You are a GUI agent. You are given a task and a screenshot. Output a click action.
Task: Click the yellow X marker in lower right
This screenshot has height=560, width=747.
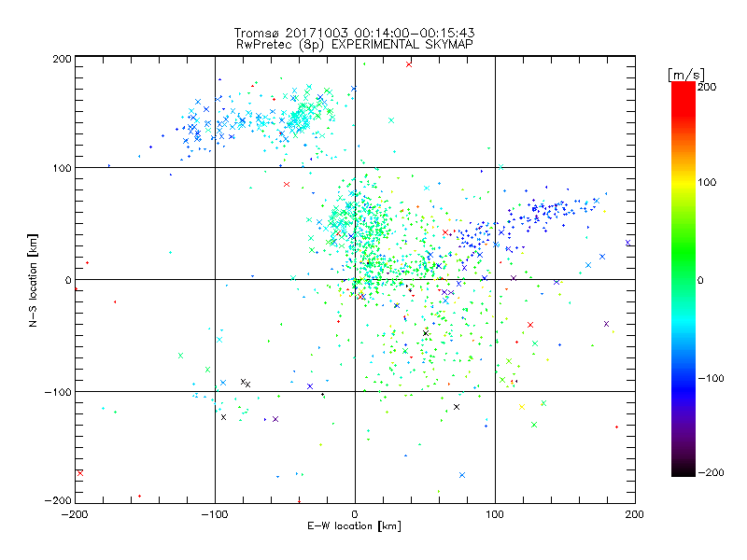[x=522, y=407]
